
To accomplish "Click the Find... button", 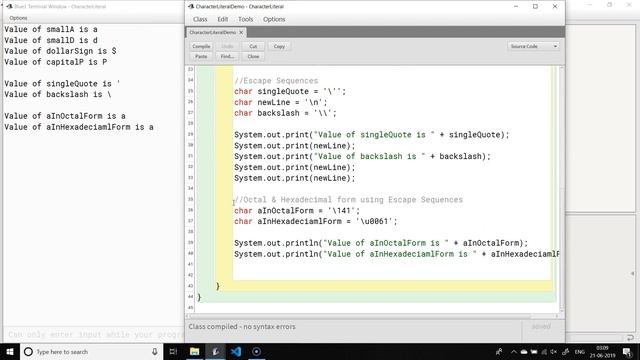I will (x=227, y=57).
